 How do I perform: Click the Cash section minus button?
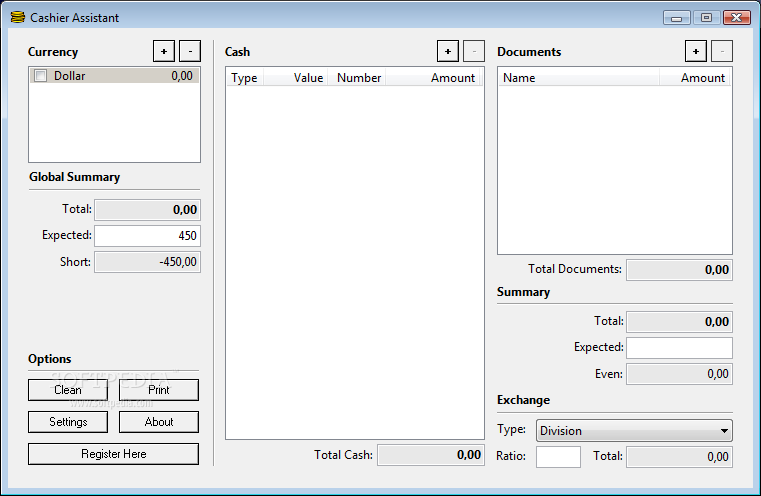[x=474, y=51]
